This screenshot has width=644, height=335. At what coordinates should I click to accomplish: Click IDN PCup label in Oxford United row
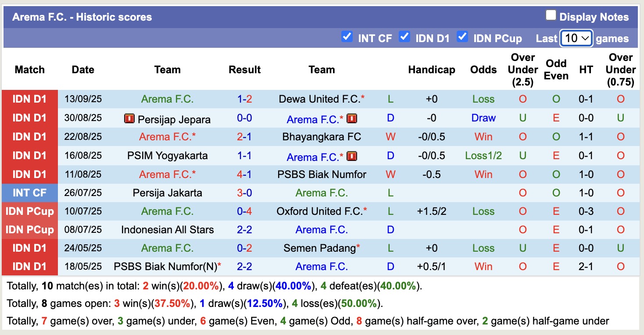pyautogui.click(x=29, y=211)
